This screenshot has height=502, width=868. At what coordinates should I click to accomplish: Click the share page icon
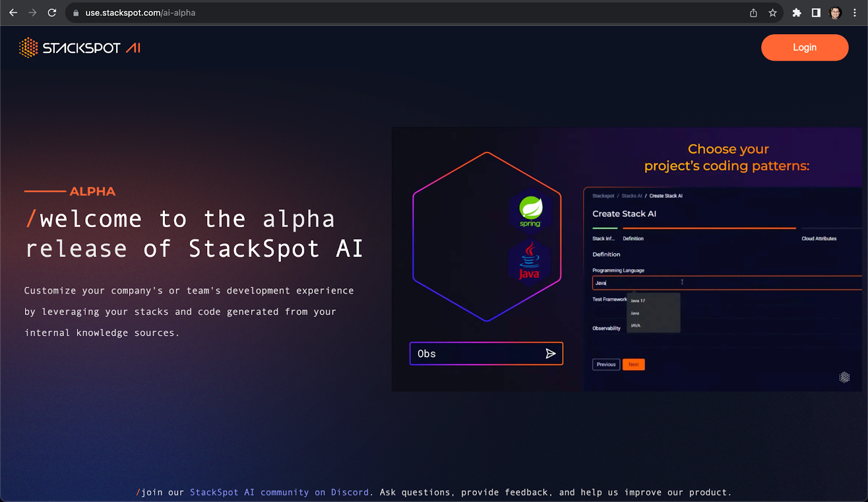coord(754,13)
